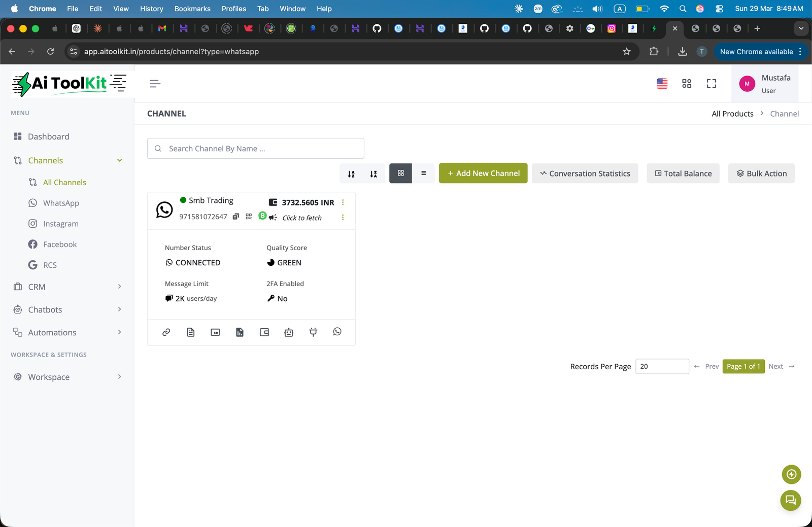812x527 pixels.
Task: Open the QR code for Smb Trading channel
Action: click(249, 217)
